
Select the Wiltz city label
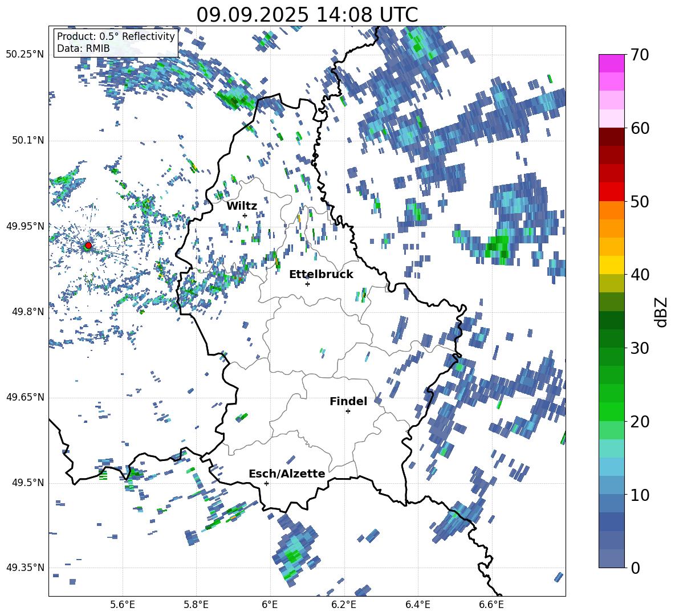click(242, 206)
